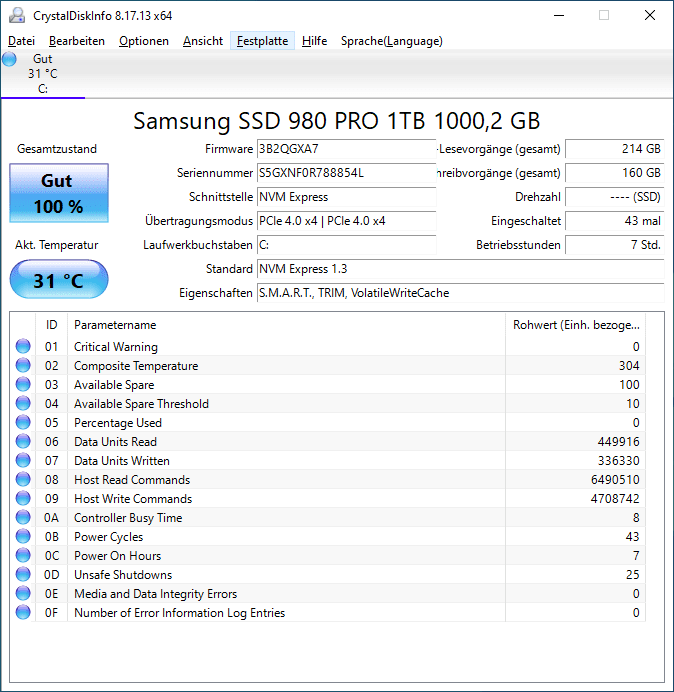Click raw value 449916 for Data Units Read
The height and width of the screenshot is (692, 674).
pos(618,442)
